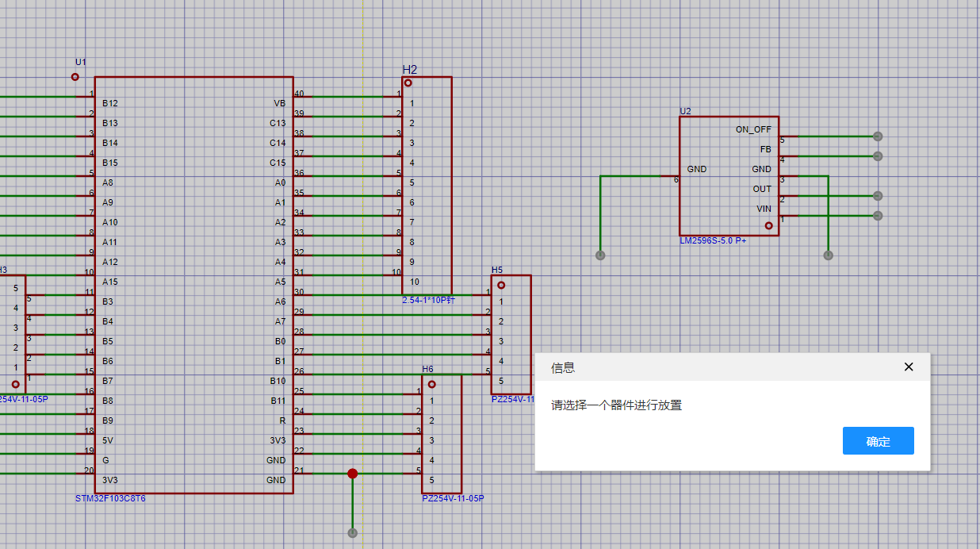
Task: Click the U1 designator label
Action: (80, 62)
